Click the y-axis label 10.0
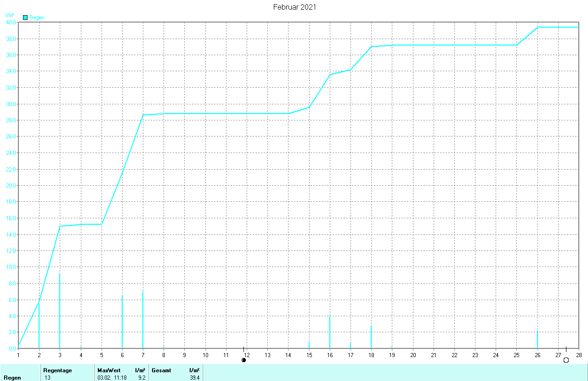The width and height of the screenshot is (588, 381). (11, 267)
